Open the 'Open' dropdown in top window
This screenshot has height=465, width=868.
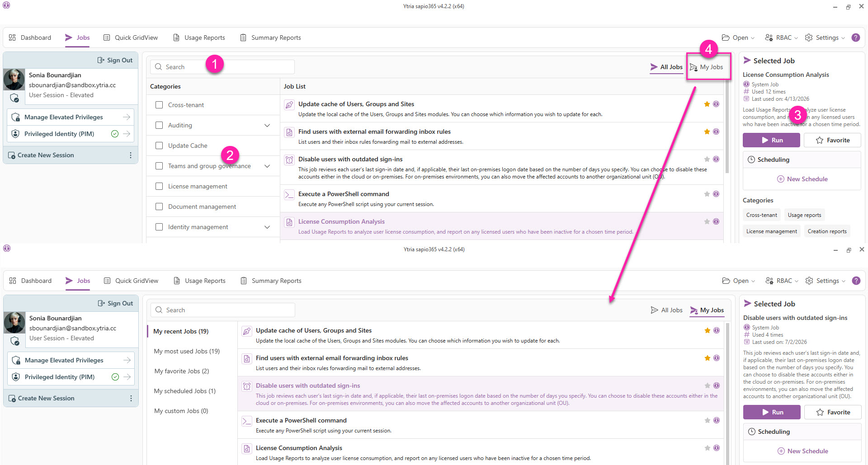click(738, 38)
